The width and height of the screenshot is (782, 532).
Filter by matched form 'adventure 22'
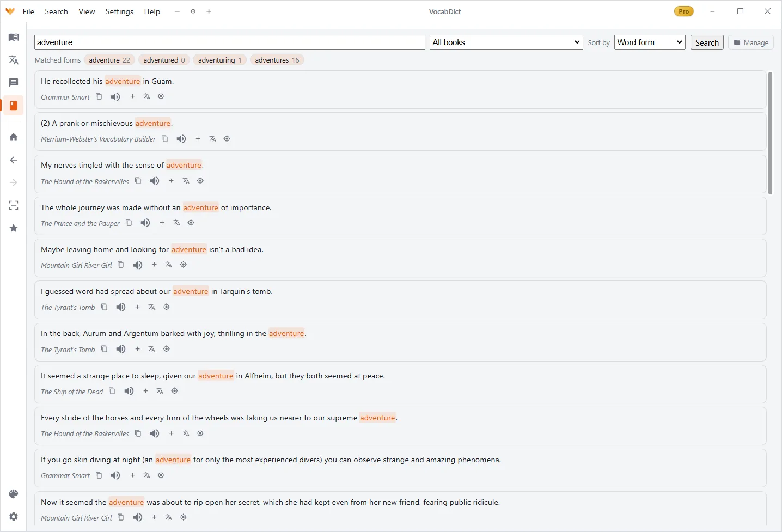coord(109,60)
